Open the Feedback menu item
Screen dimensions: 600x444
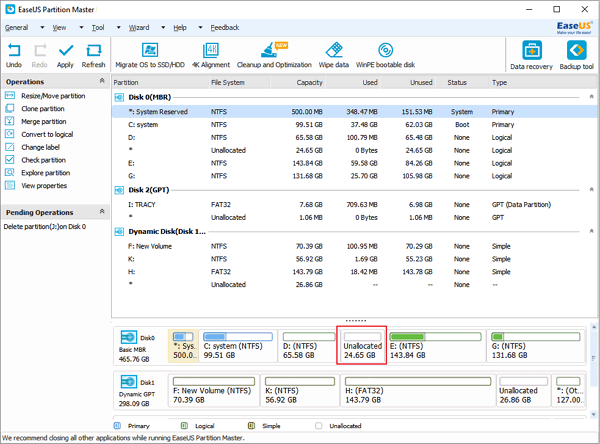(225, 28)
